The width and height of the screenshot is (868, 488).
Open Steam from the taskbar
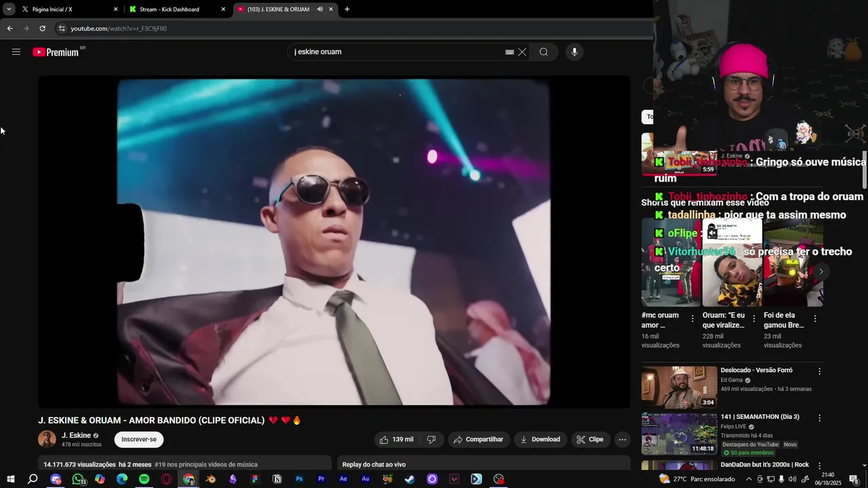[410, 479]
